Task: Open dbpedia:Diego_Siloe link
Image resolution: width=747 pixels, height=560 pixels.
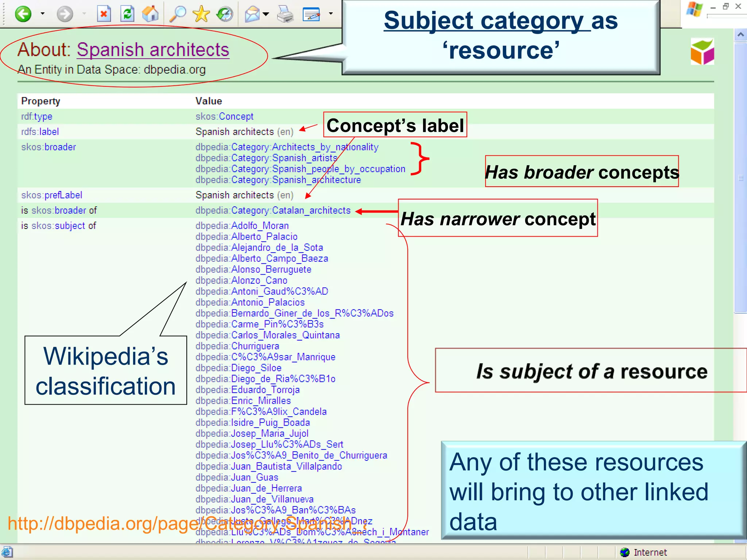Action: pyautogui.click(x=238, y=368)
